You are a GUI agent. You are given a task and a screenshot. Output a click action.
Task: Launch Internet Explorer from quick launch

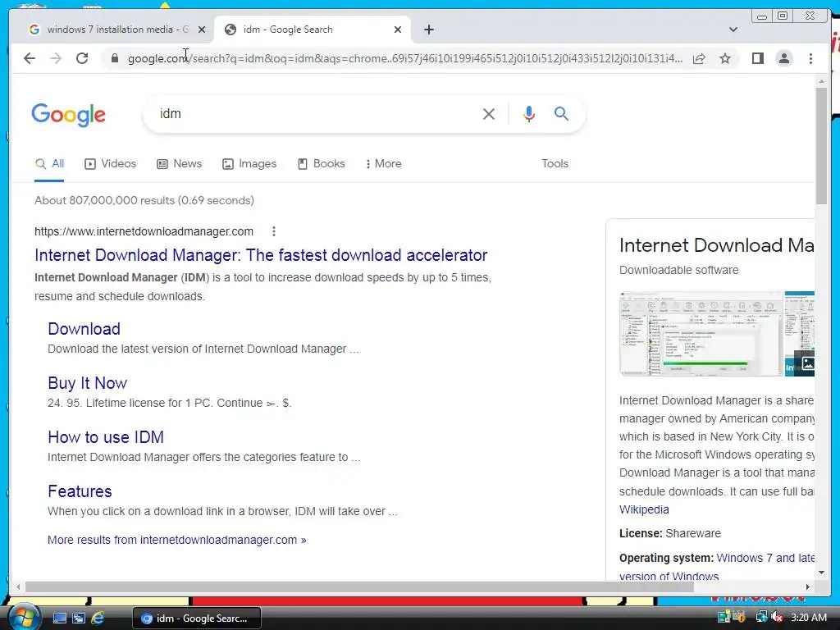98,619
